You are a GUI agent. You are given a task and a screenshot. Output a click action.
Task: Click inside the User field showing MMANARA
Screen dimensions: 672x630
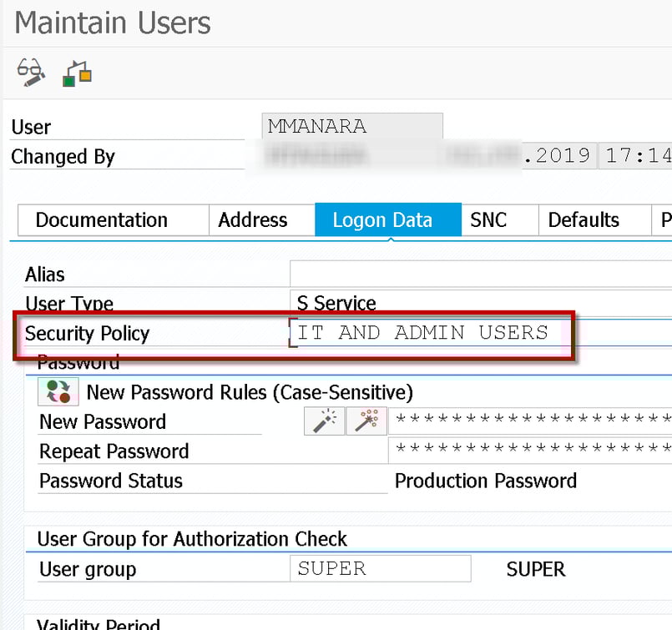pos(351,125)
